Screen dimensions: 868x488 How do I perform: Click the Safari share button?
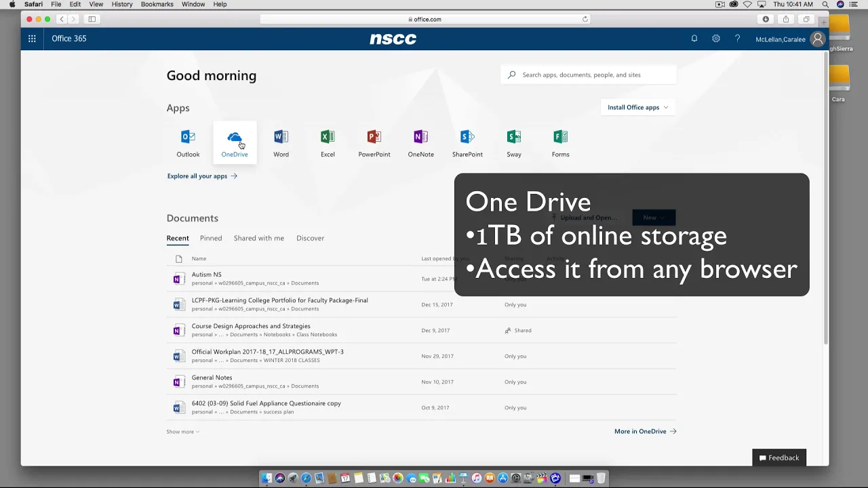786,19
